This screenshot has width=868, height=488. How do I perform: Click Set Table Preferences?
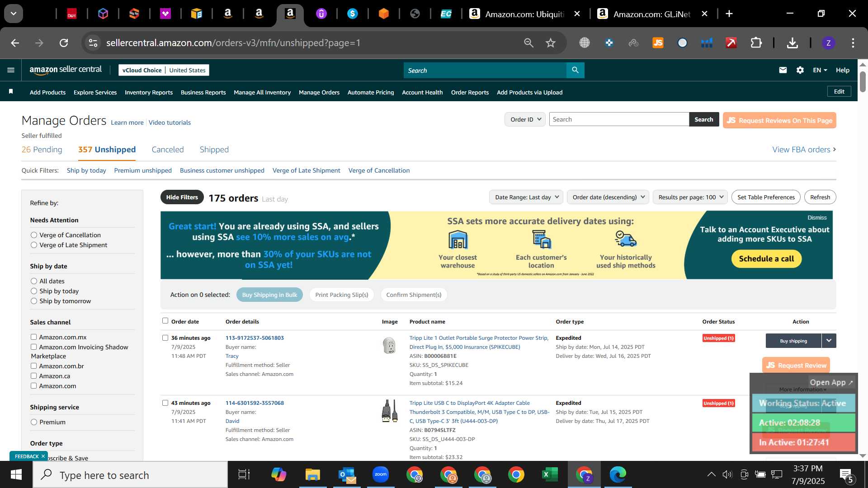pos(766,197)
